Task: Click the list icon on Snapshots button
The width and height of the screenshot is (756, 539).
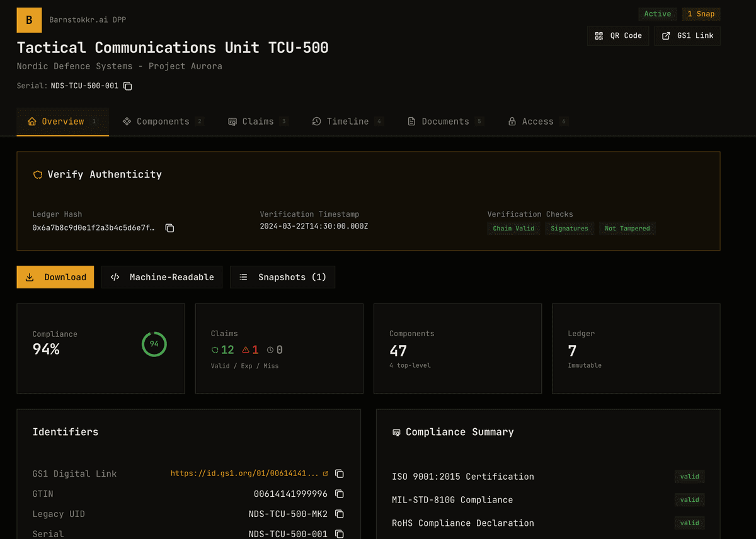Action: click(244, 277)
